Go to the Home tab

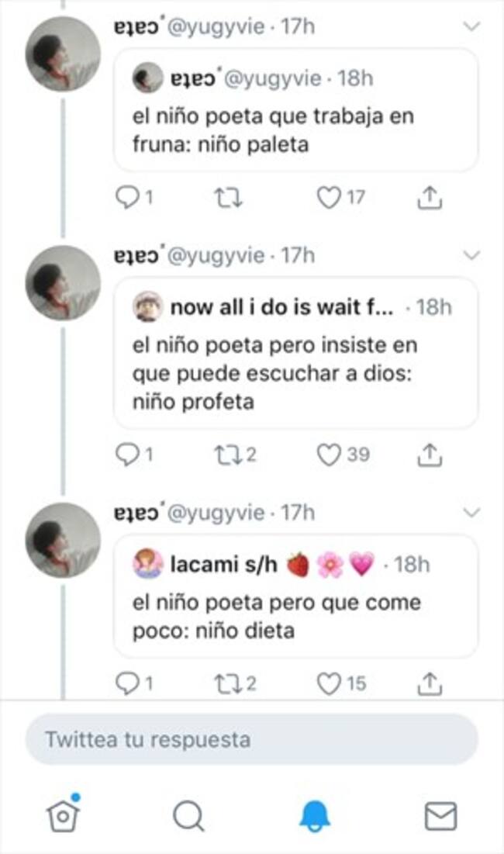click(x=64, y=815)
